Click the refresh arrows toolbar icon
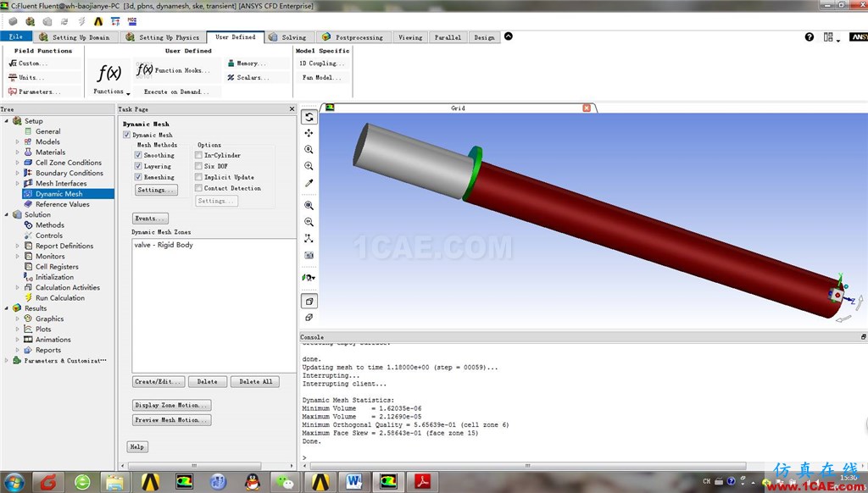This screenshot has width=868, height=493. point(64,21)
